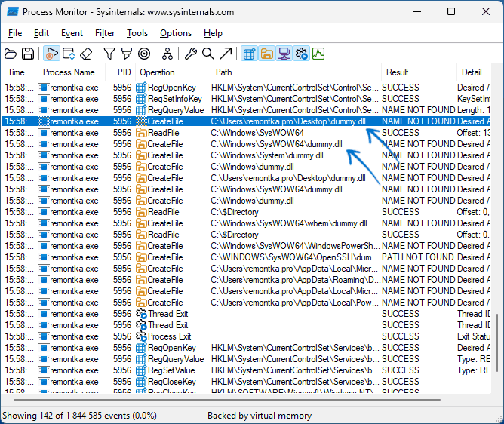Viewport: 504px width, 424px height.
Task: Open the Options menu
Action: [x=176, y=33]
